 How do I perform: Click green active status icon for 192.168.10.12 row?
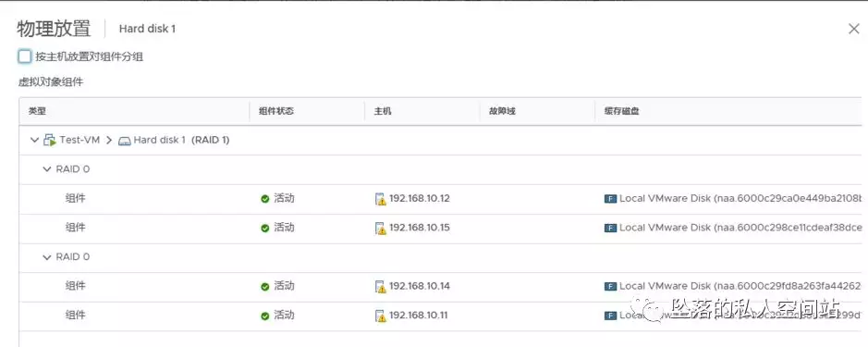(x=265, y=199)
